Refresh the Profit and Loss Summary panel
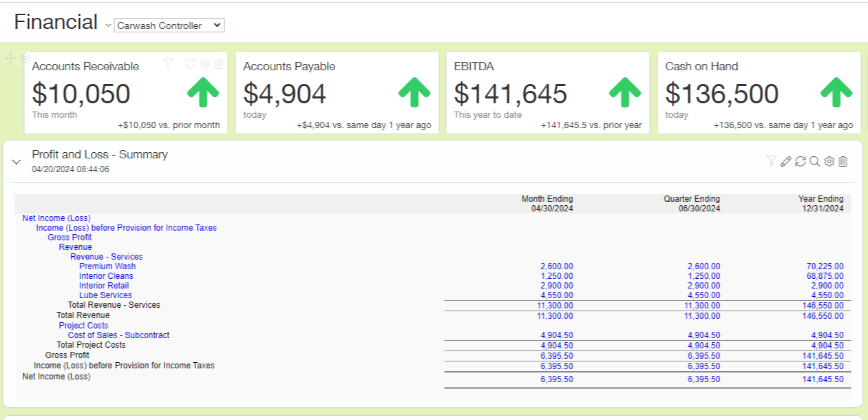This screenshot has height=420, width=868. 800,161
